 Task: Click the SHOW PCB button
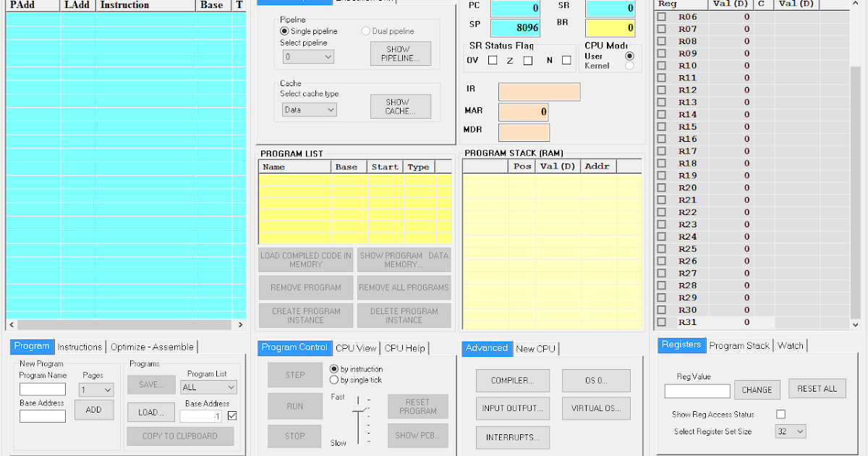[417, 435]
